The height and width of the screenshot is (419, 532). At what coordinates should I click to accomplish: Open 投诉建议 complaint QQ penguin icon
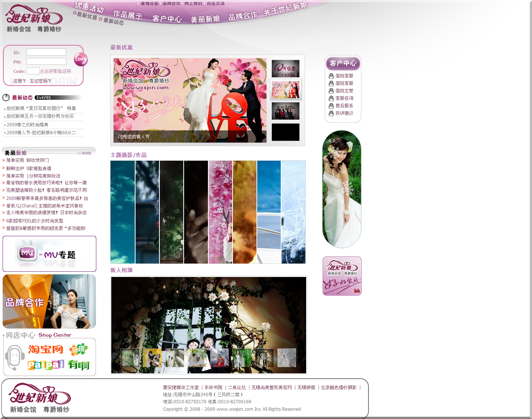point(331,113)
